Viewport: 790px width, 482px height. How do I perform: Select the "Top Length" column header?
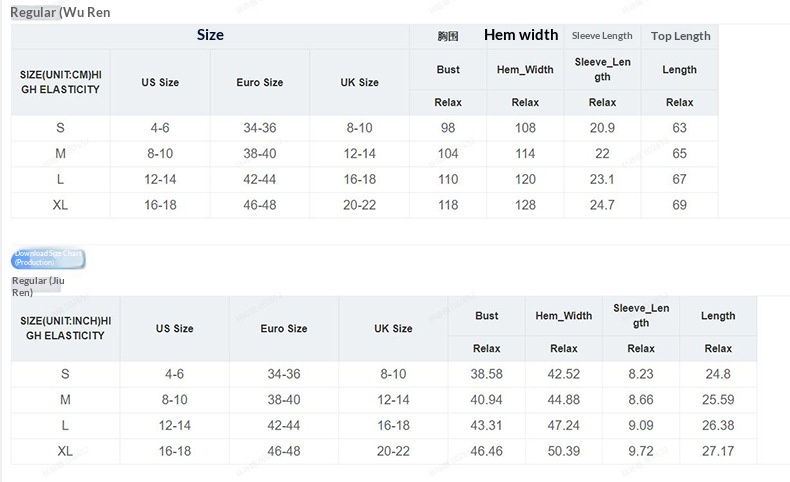[680, 36]
